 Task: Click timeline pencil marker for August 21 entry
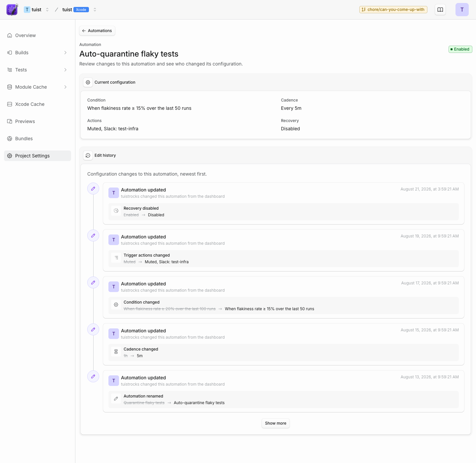coord(93,189)
